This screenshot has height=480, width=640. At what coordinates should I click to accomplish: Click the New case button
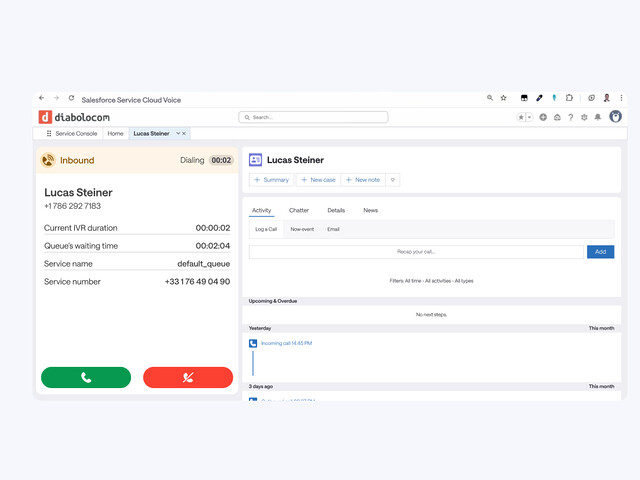[x=318, y=180]
